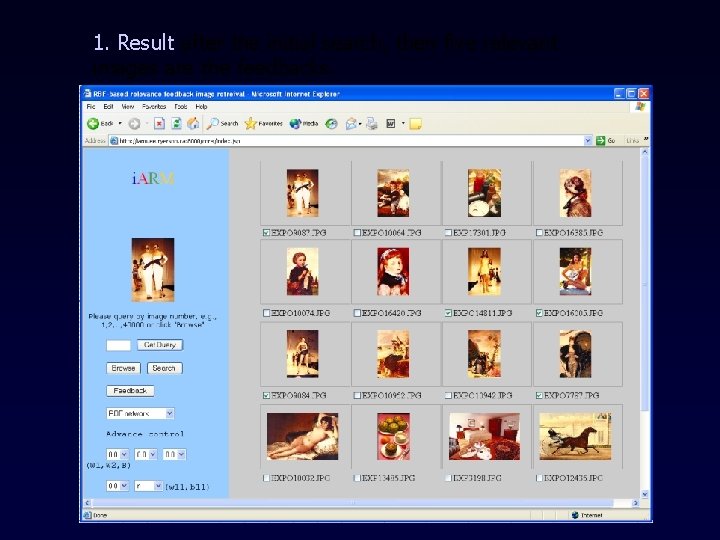Screen dimensions: 720x540
Task: Click the Back navigation arrow icon
Action: click(x=93, y=124)
